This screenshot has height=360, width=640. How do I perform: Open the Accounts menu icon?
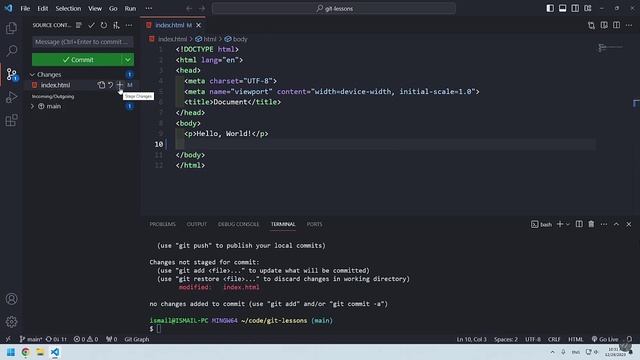point(11,299)
